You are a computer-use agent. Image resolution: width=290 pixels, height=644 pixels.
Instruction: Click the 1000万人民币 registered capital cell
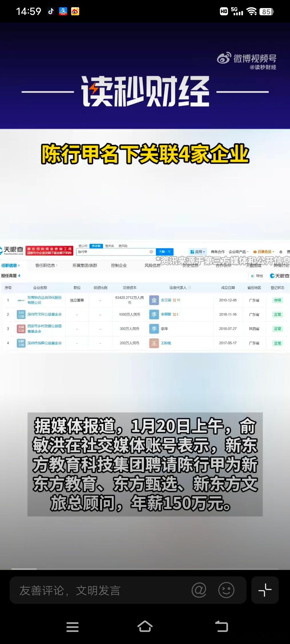(129, 314)
